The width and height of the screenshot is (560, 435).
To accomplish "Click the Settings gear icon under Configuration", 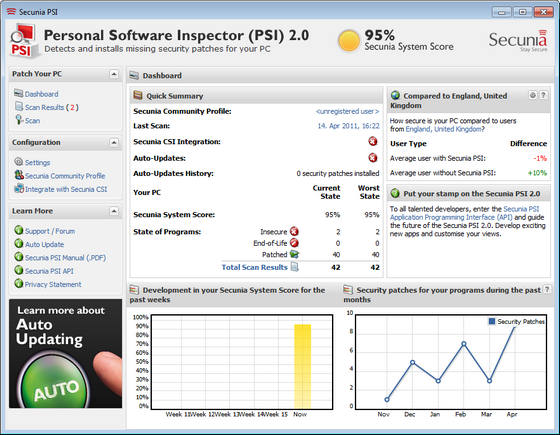I will click(19, 162).
